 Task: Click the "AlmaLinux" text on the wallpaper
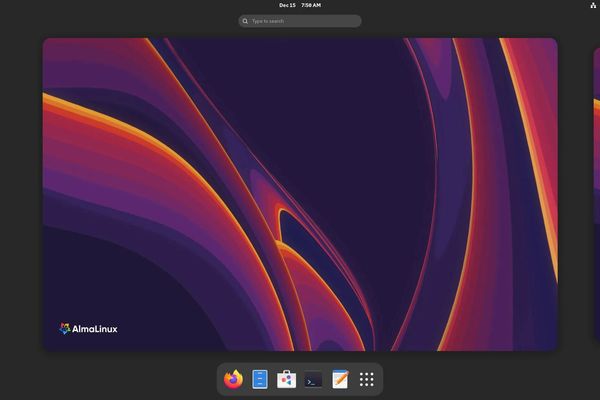[95, 329]
